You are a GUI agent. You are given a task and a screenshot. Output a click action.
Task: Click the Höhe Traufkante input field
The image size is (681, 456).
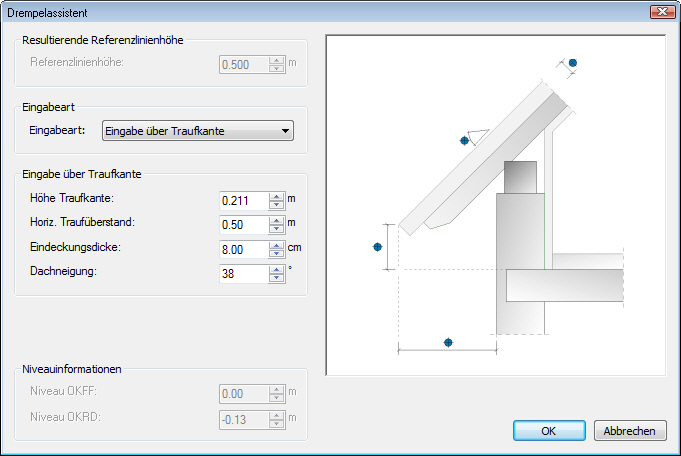click(x=244, y=201)
